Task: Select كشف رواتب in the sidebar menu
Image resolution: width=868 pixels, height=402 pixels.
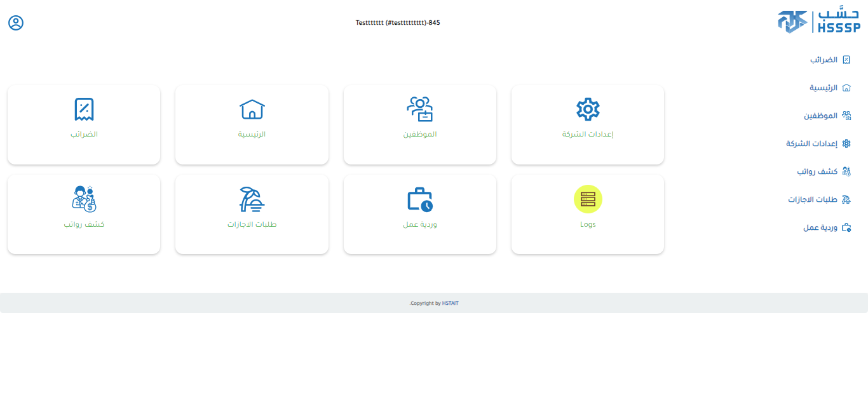Action: tap(818, 171)
